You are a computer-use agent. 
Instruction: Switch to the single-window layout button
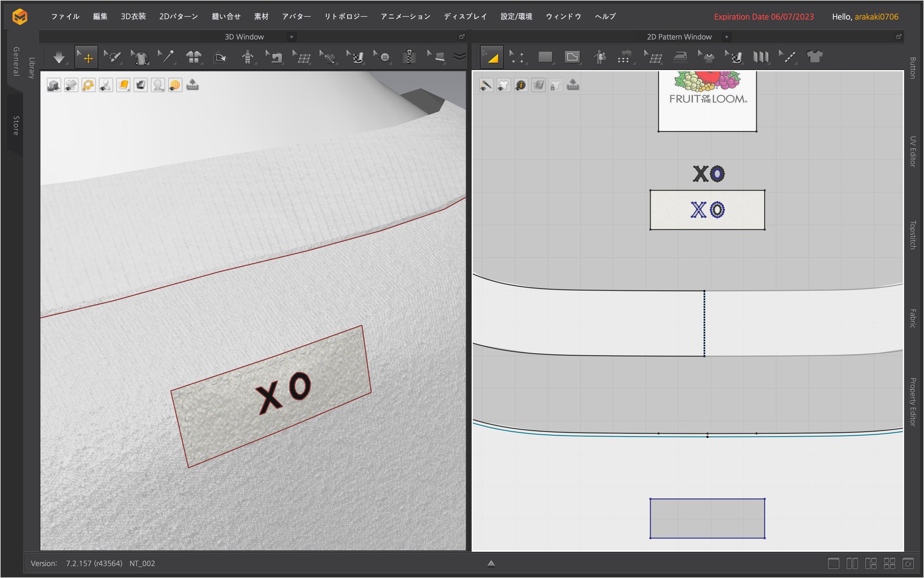pos(833,563)
